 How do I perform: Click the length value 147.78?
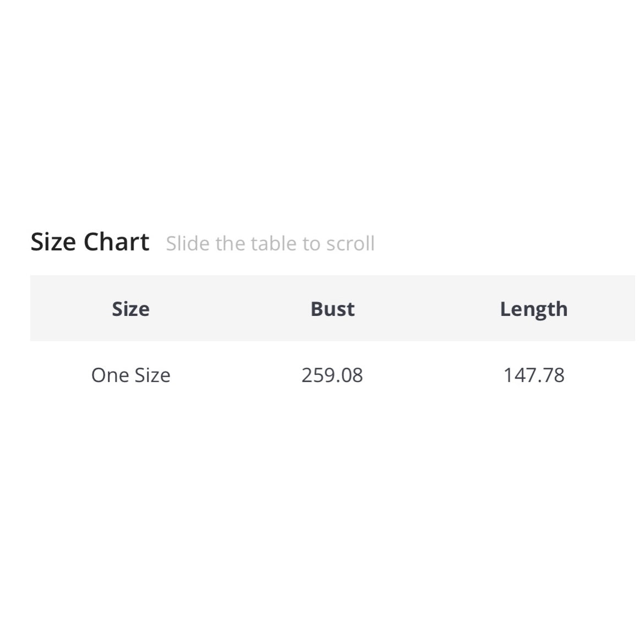coord(533,375)
